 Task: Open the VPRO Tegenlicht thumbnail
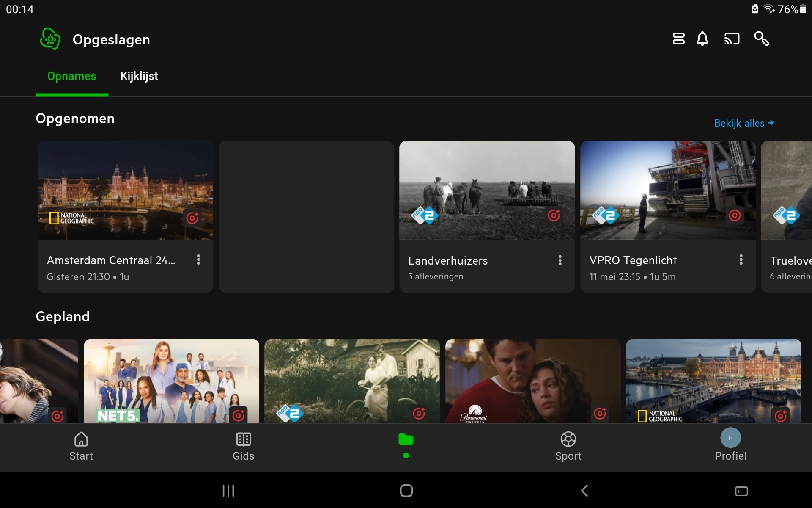667,190
